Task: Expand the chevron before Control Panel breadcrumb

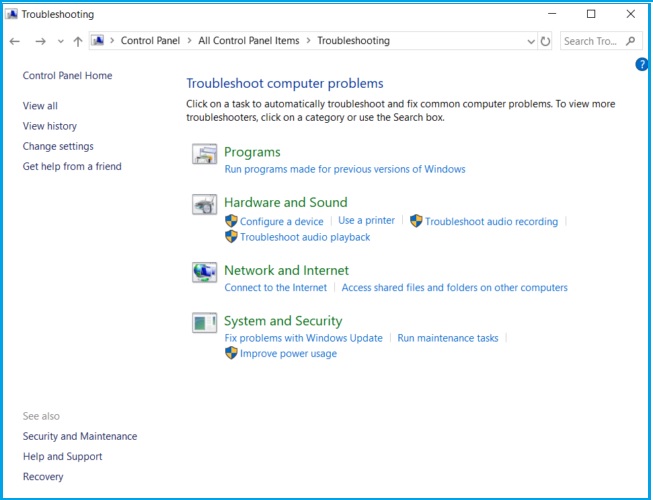Action: coord(112,40)
